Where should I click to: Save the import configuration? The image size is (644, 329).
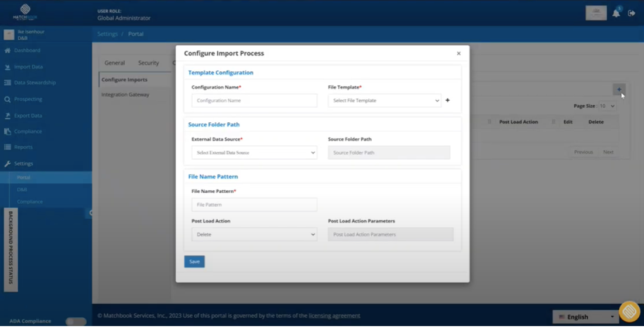[x=194, y=262]
